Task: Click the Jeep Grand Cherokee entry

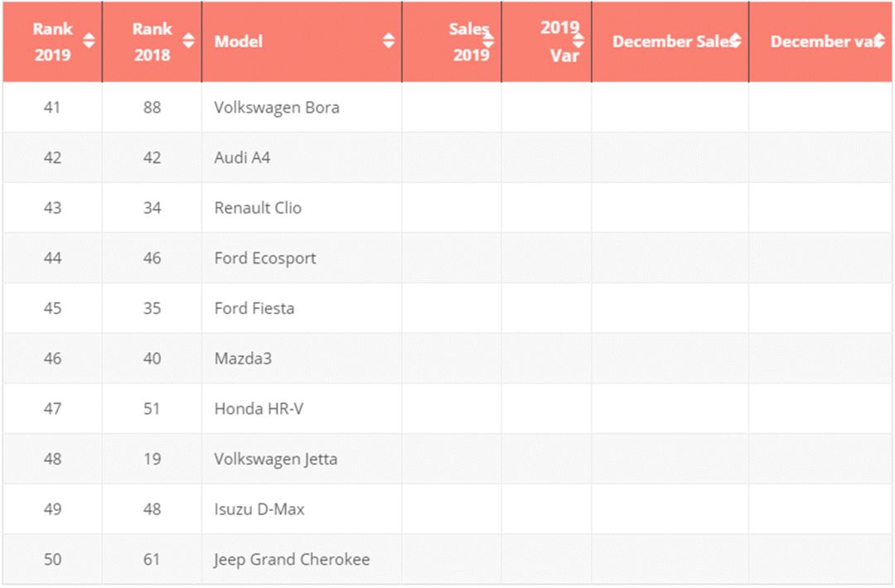Action: point(292,560)
